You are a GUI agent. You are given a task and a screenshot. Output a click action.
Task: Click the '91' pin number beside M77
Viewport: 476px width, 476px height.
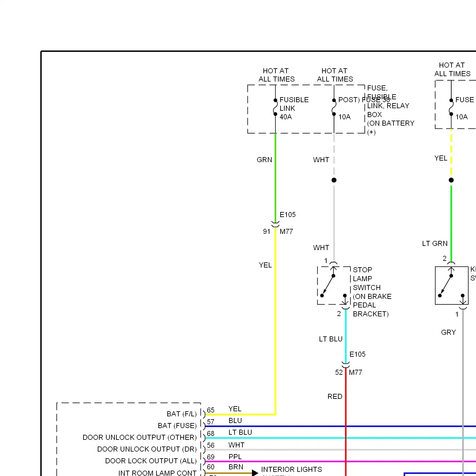tap(267, 232)
